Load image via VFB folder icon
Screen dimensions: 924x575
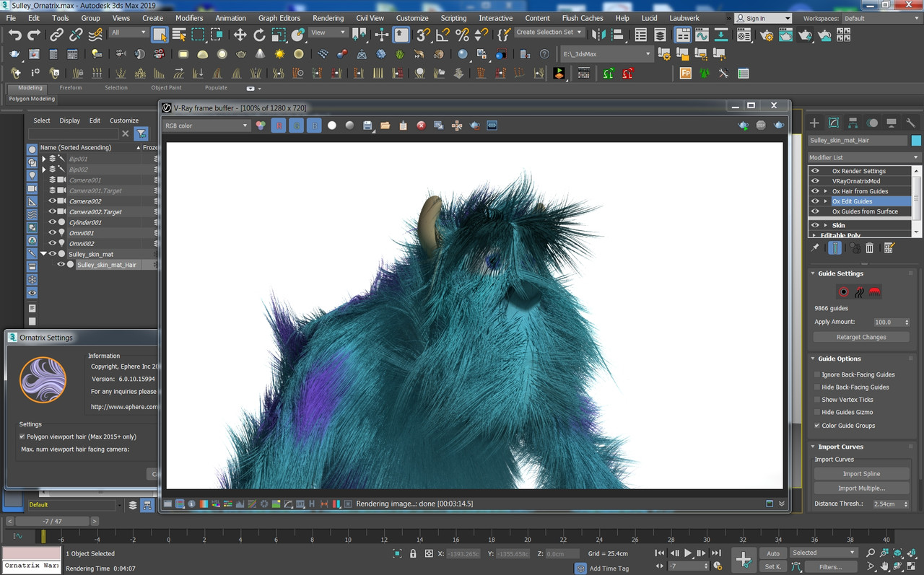point(385,126)
